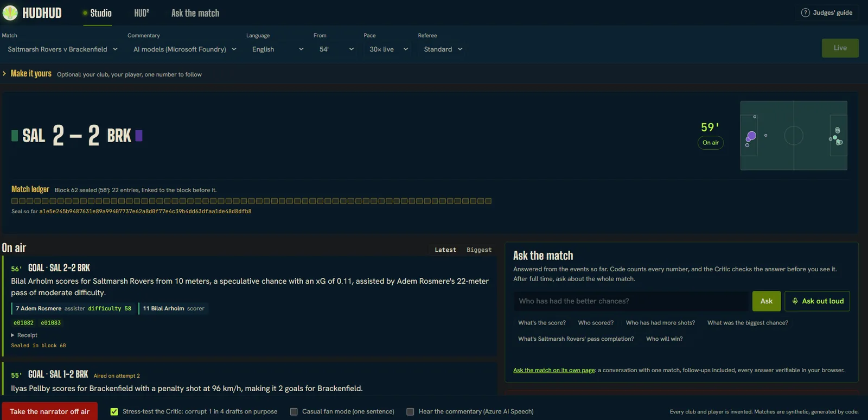
Task: Open the Judges' guide help icon
Action: pos(805,12)
